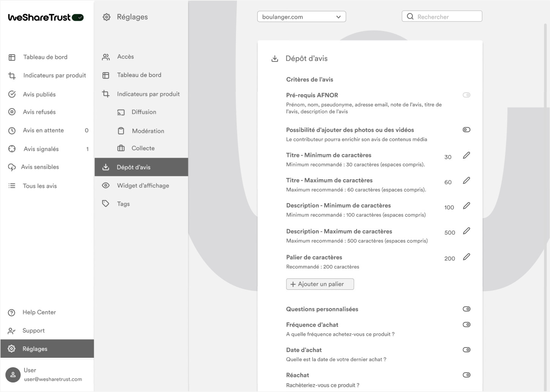Click the WeShareTrust logo
The width and height of the screenshot is (550, 392).
click(x=46, y=17)
